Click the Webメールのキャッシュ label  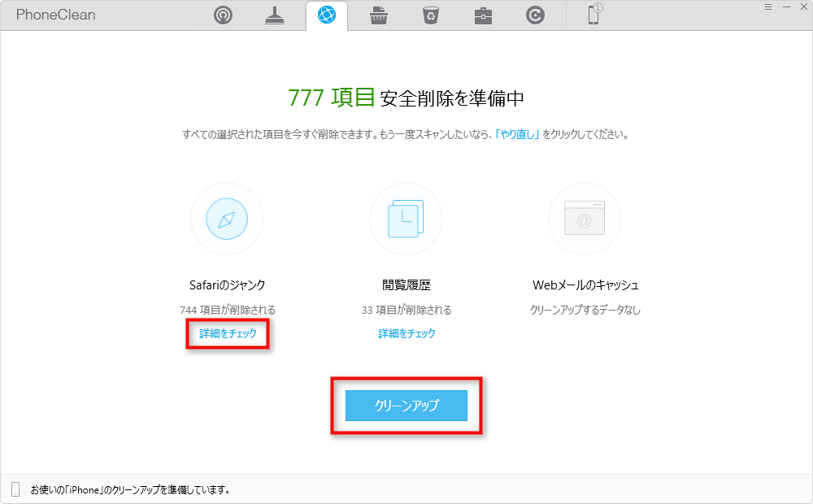click(585, 285)
